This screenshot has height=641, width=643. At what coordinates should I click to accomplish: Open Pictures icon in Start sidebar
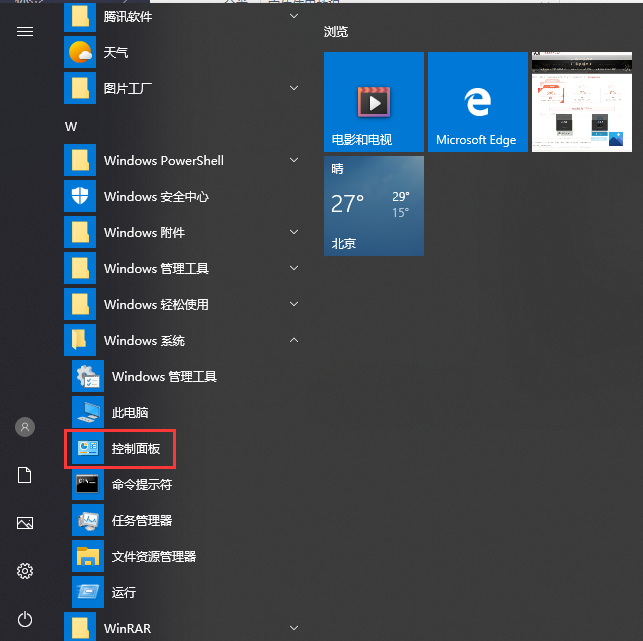25,523
